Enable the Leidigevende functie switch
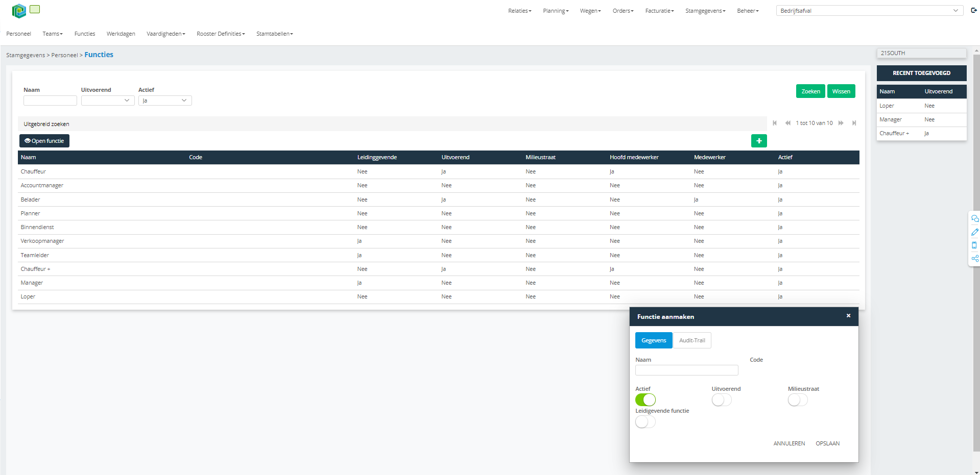The height and width of the screenshot is (475, 980). click(646, 422)
